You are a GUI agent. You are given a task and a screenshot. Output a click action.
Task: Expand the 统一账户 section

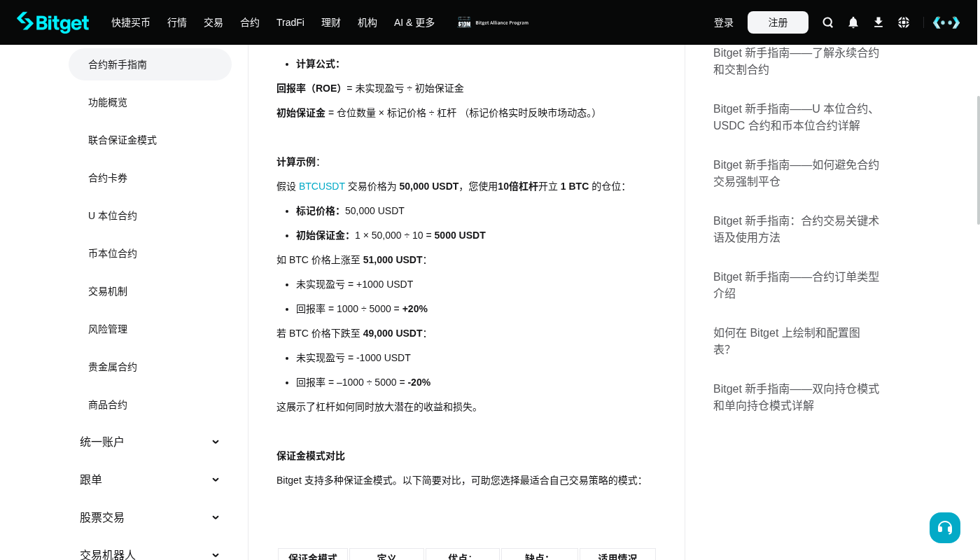tap(150, 442)
